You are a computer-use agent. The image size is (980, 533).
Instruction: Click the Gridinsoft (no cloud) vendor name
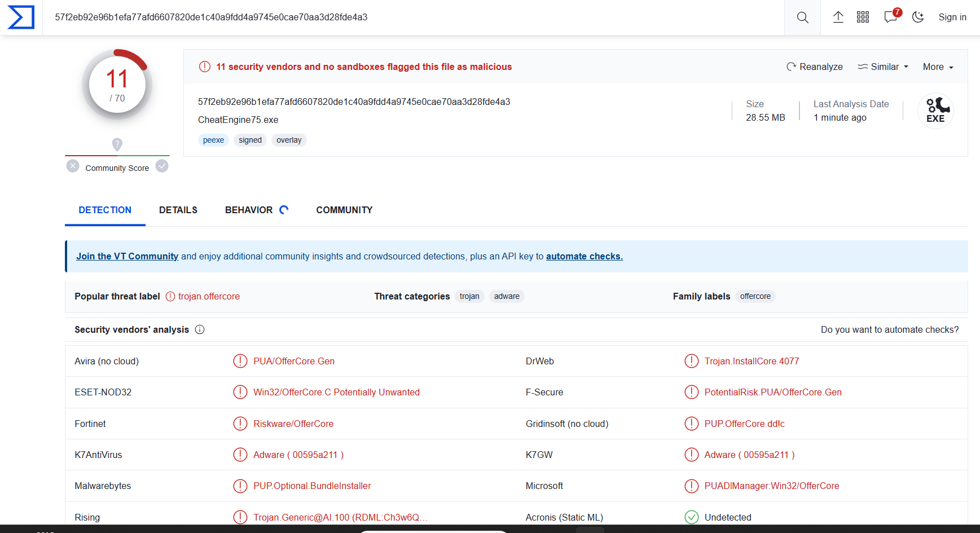(x=567, y=424)
